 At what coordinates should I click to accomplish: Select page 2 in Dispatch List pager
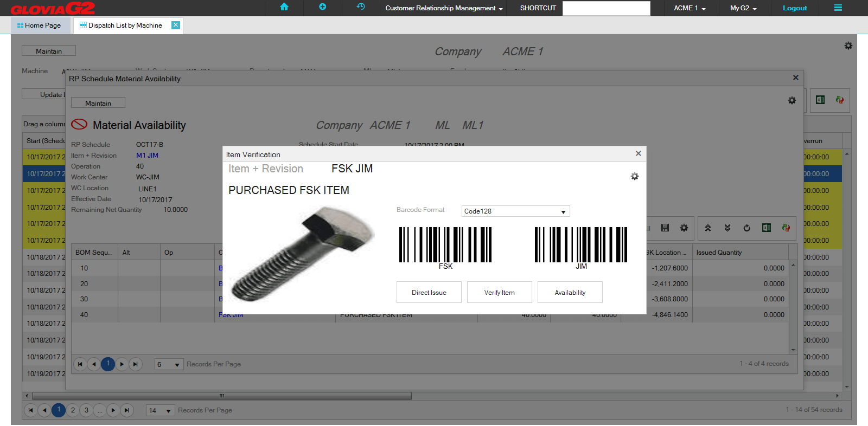73,410
